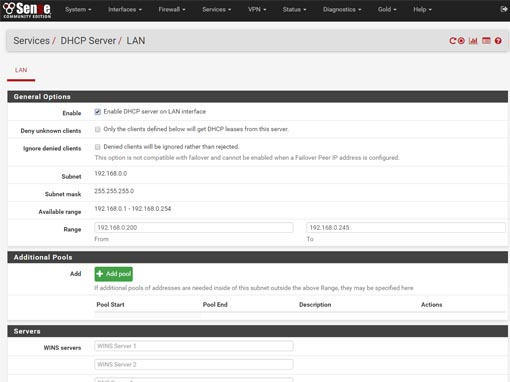
Task: Click the failover compatibility note text
Action: [247, 158]
